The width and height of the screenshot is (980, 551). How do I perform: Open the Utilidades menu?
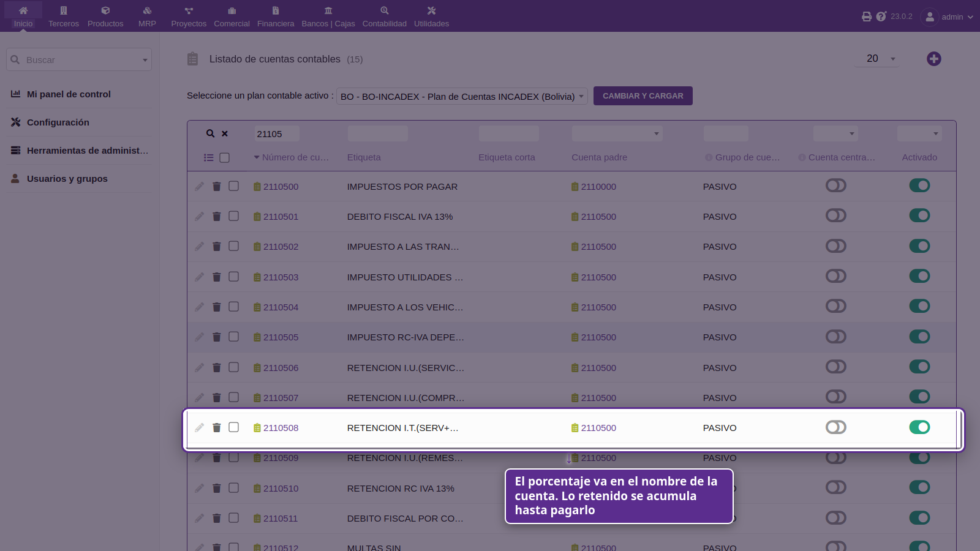click(431, 17)
